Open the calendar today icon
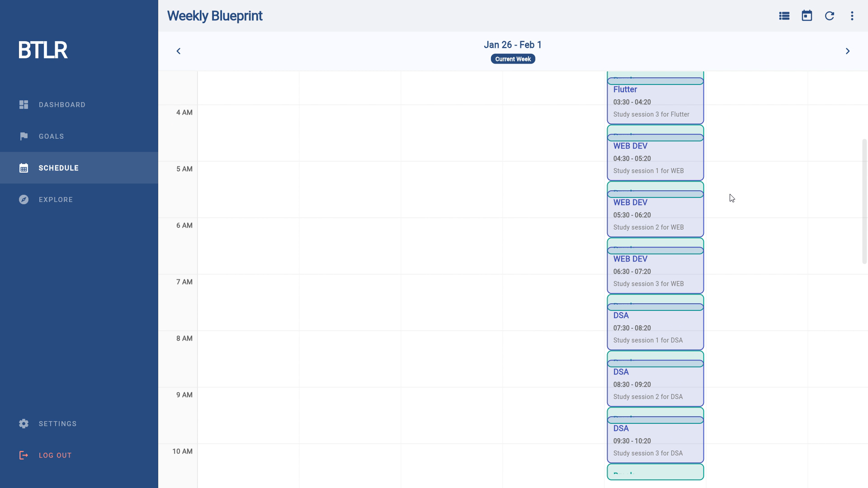The height and width of the screenshot is (488, 868). pyautogui.click(x=807, y=16)
